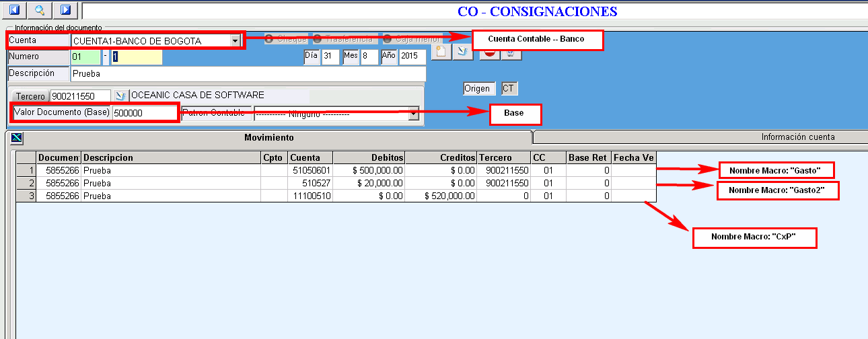
Task: Create a new document with the blank-page icon
Action: click(441, 52)
